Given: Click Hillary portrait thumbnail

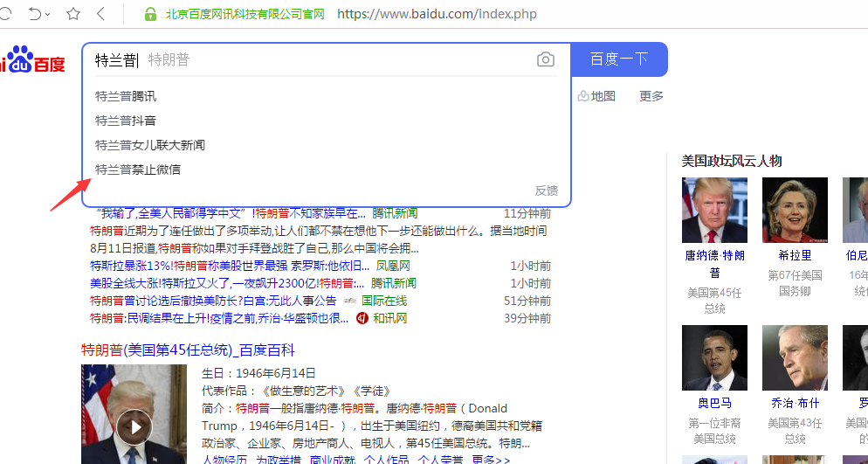Looking at the screenshot, I should click(795, 210).
